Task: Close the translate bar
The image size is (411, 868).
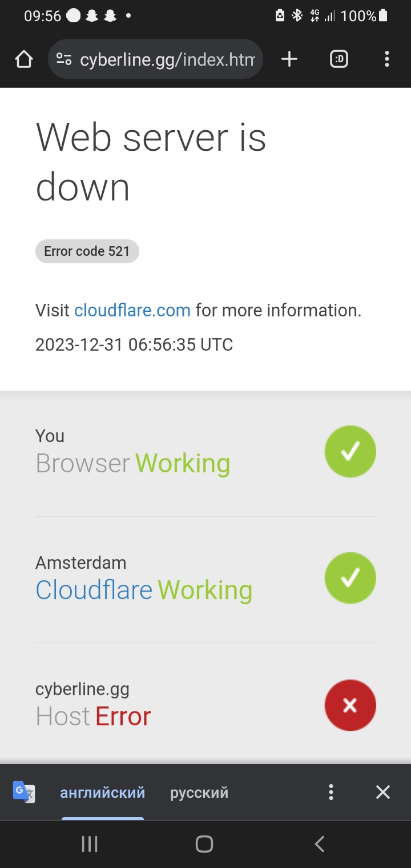Action: (383, 792)
